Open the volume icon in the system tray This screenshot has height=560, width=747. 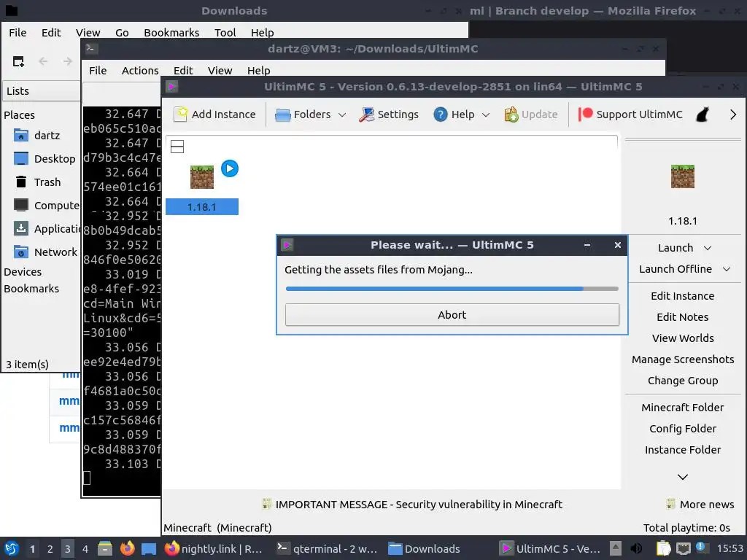coord(636,548)
